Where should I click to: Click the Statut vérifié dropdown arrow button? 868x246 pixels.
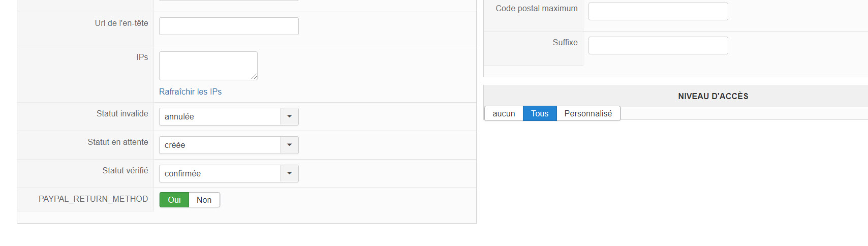pos(289,173)
